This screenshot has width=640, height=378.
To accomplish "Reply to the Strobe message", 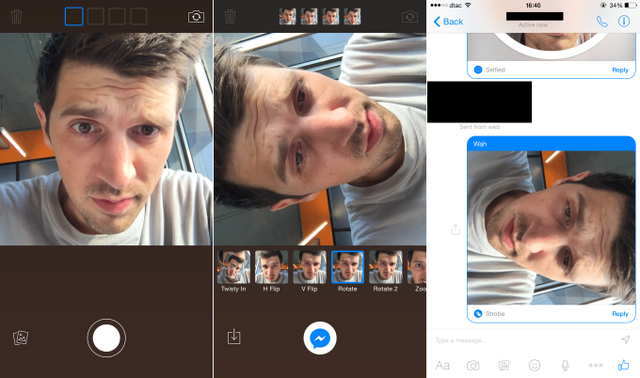I will click(620, 314).
